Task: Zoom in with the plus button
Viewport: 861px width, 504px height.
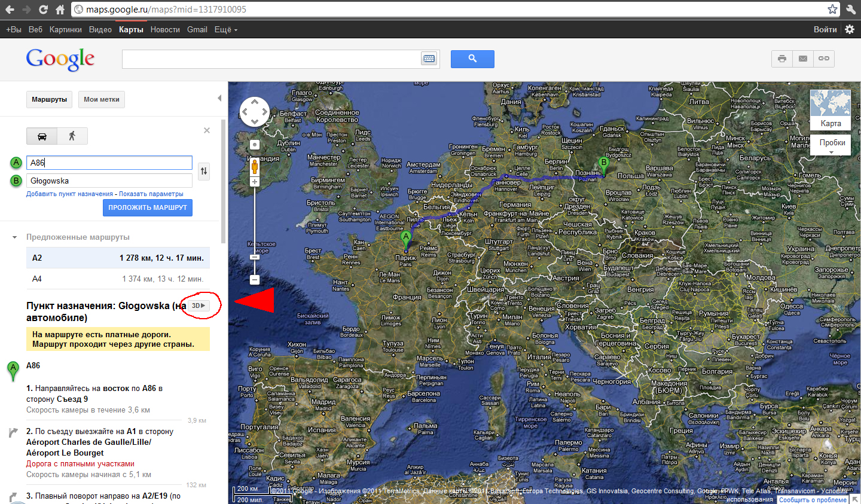Action: point(255,182)
